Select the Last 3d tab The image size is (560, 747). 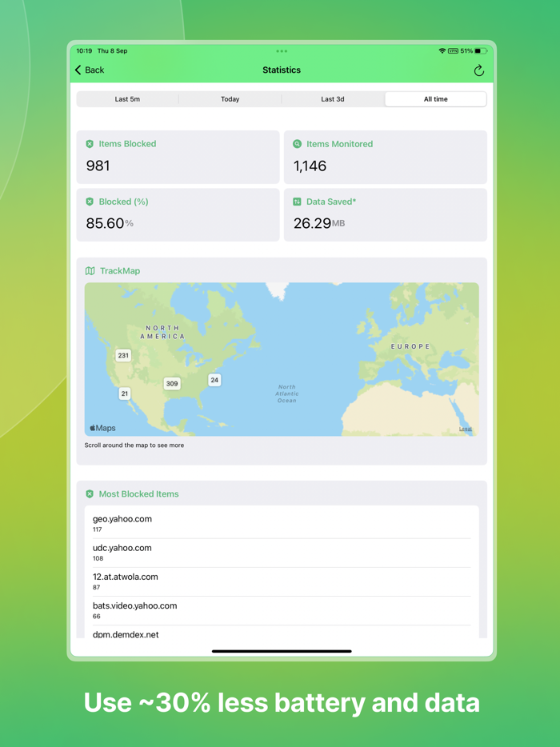(x=333, y=99)
